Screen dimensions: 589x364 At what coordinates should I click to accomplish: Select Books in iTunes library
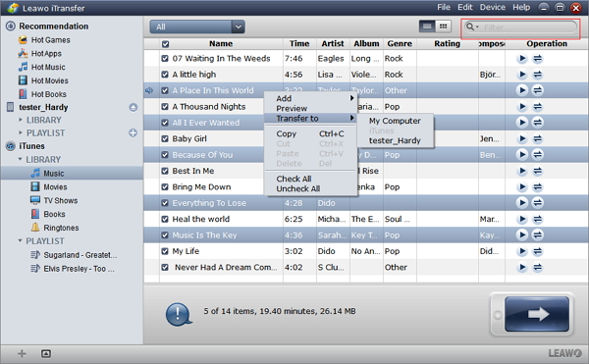pyautogui.click(x=48, y=214)
